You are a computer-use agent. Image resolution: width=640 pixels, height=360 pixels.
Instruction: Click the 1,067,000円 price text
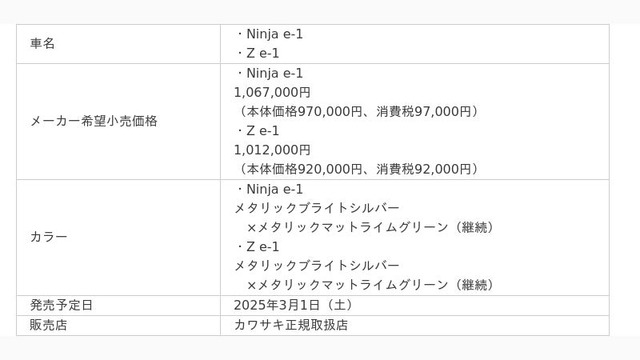click(272, 92)
